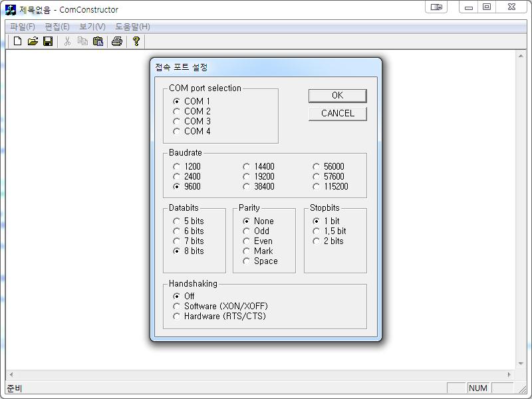Confirm port settings with OK button
The image size is (532, 399).
[338, 96]
